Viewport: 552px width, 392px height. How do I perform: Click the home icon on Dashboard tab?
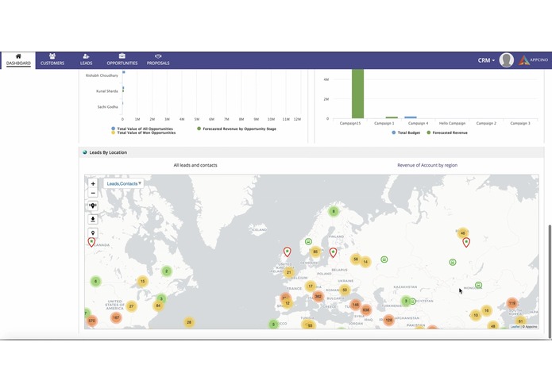point(18,56)
